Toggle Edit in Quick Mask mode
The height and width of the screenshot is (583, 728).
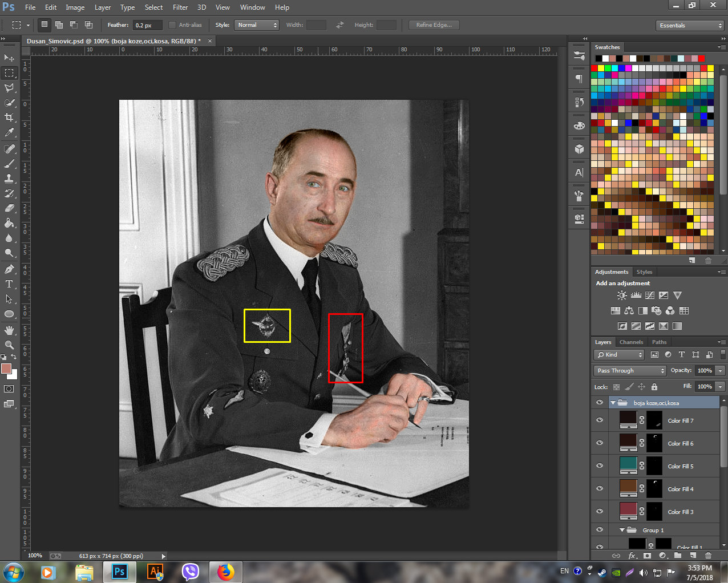point(9,389)
